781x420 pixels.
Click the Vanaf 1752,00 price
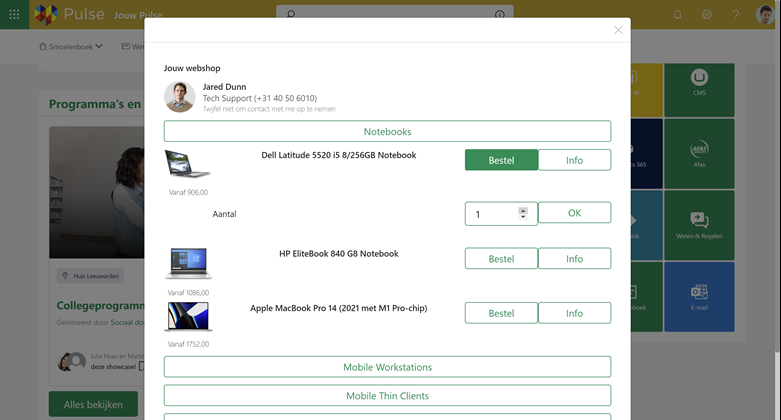click(188, 344)
